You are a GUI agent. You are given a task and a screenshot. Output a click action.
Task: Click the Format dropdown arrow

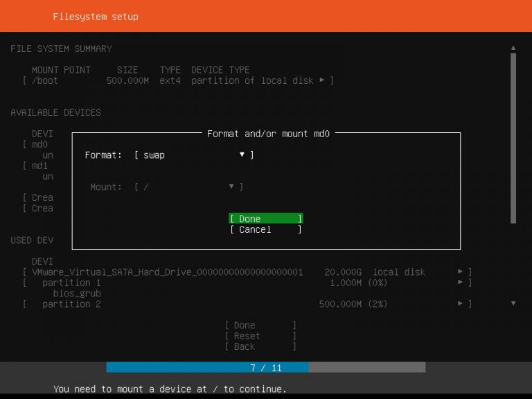[242, 154]
